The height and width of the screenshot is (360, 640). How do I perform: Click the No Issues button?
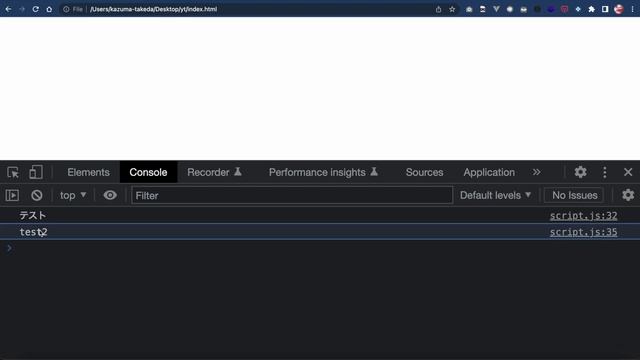pyautogui.click(x=574, y=196)
